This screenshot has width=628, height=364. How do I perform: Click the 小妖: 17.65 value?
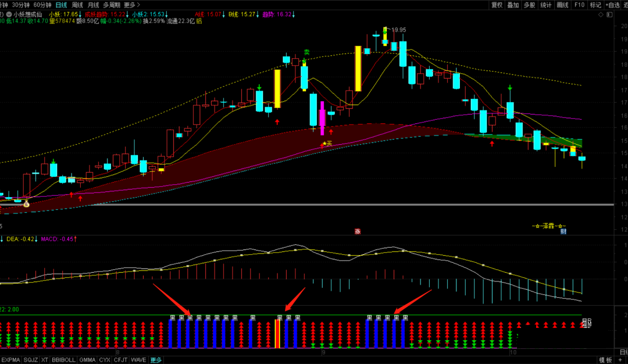[x=63, y=15]
